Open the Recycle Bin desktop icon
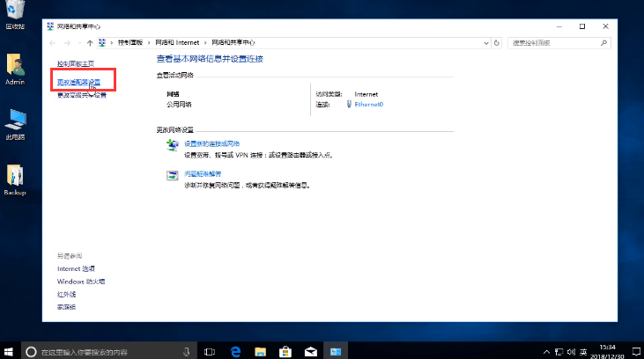644x359 pixels. pos(15,15)
